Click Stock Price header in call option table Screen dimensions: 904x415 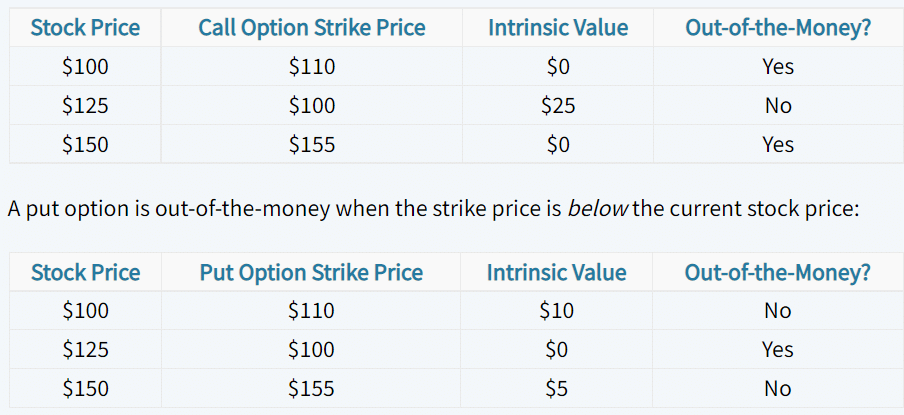[x=85, y=28]
